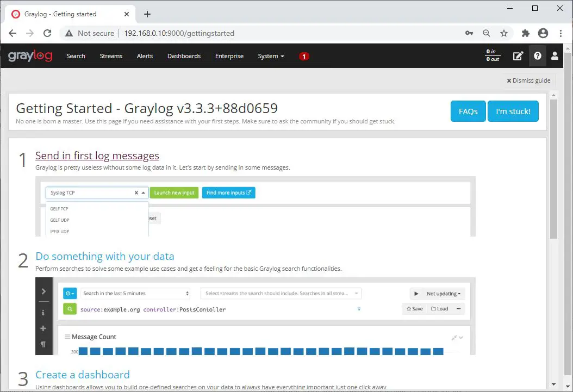Click the FAQs button

pos(468,111)
